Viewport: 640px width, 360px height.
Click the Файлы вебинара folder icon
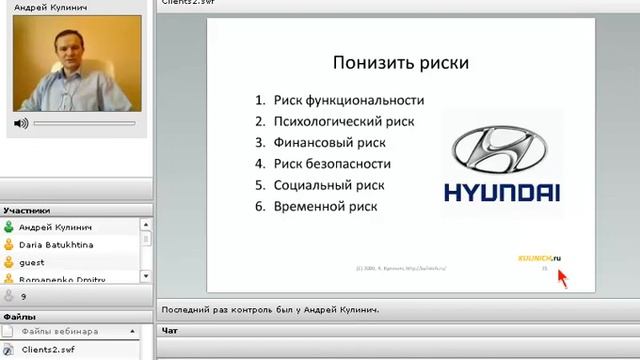8,331
